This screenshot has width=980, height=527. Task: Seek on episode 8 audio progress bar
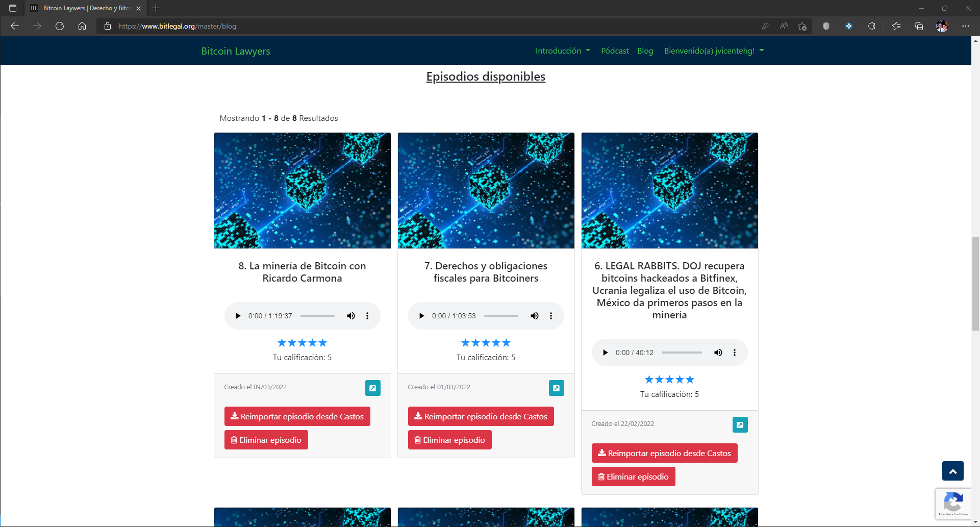[317, 316]
